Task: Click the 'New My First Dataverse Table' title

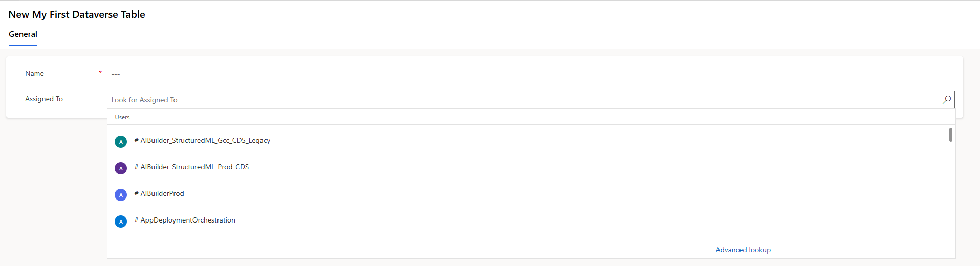Action: click(x=77, y=14)
